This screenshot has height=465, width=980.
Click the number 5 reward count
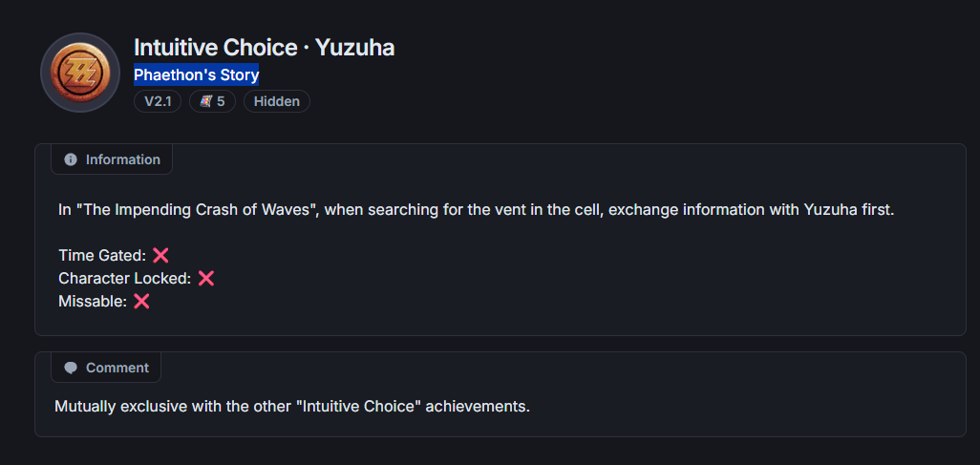pyautogui.click(x=221, y=101)
